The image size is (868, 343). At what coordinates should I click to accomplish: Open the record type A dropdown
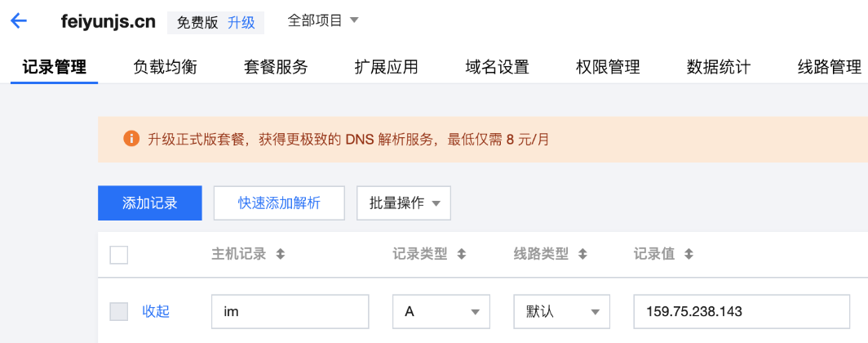click(x=441, y=311)
